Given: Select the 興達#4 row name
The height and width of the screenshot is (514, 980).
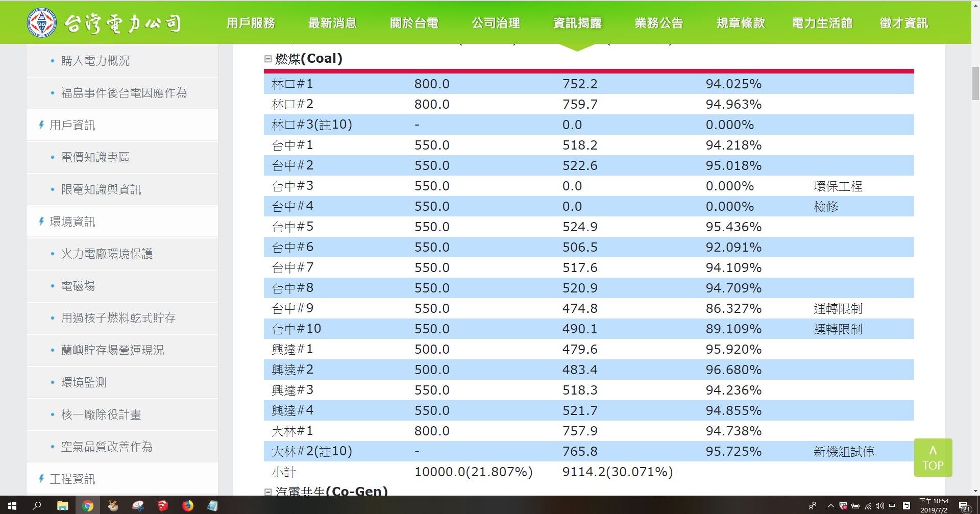Looking at the screenshot, I should tap(292, 410).
